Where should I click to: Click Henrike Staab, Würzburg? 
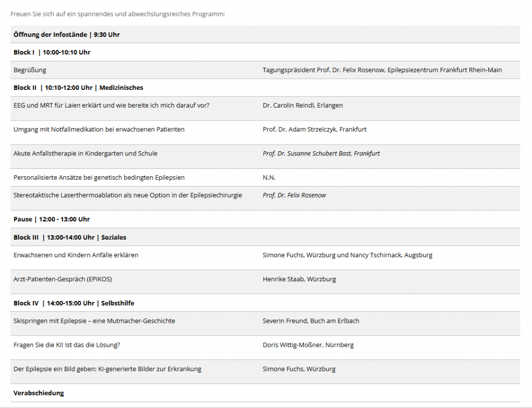tap(299, 279)
